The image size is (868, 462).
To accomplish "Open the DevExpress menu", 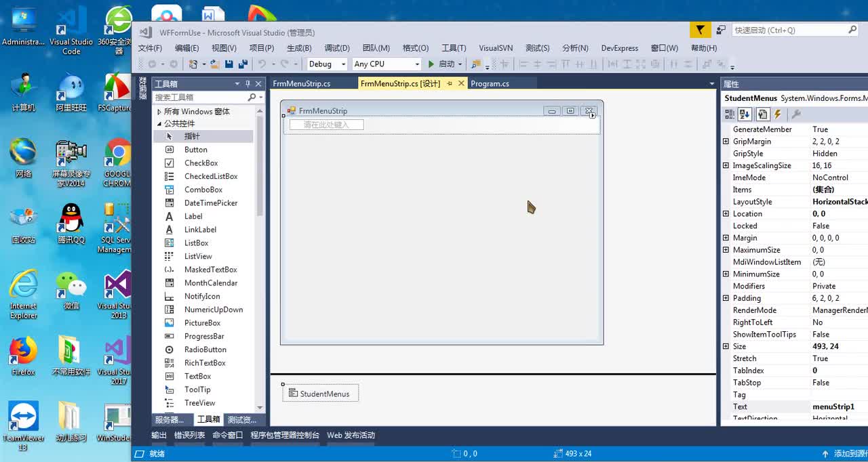I will point(620,48).
